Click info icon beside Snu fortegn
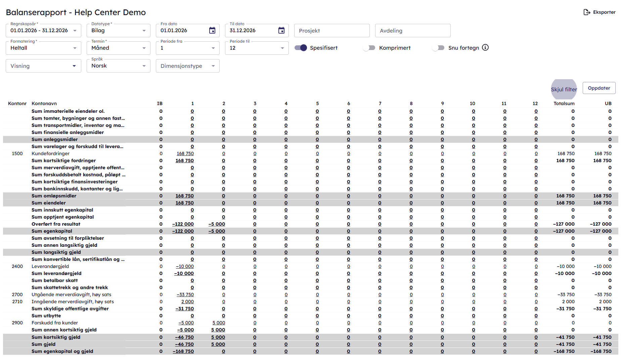The width and height of the screenshot is (621, 364). point(485,48)
